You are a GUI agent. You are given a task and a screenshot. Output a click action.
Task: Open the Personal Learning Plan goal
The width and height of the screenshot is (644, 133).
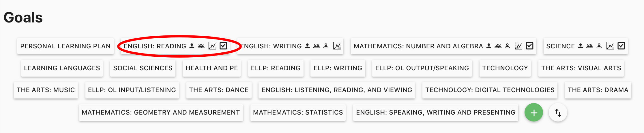65,46
